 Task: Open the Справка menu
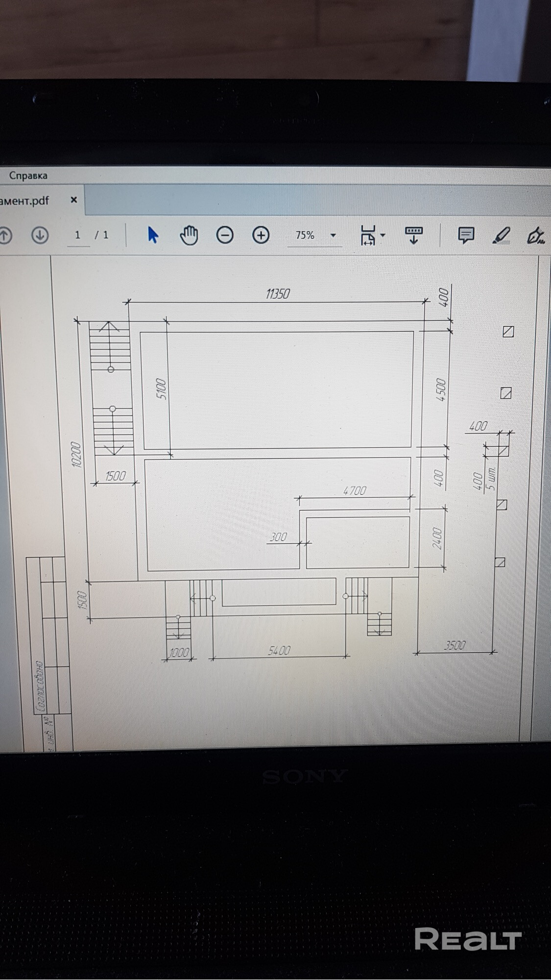pyautogui.click(x=28, y=175)
